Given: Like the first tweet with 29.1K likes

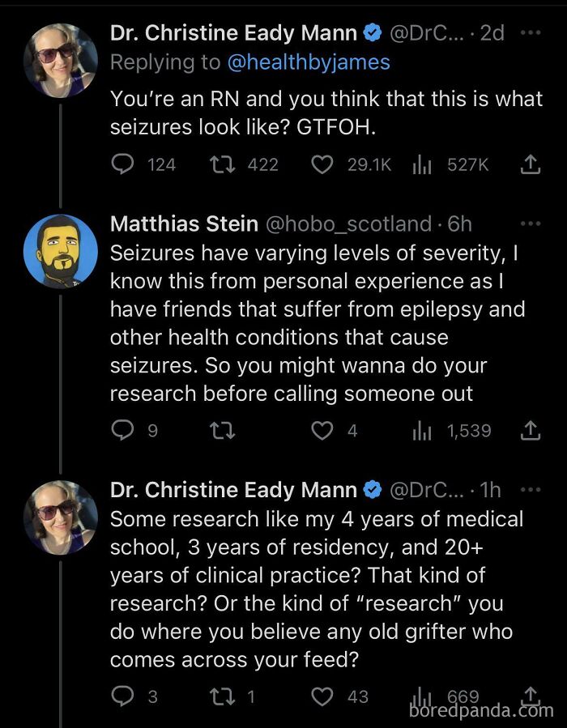Looking at the screenshot, I should (322, 164).
